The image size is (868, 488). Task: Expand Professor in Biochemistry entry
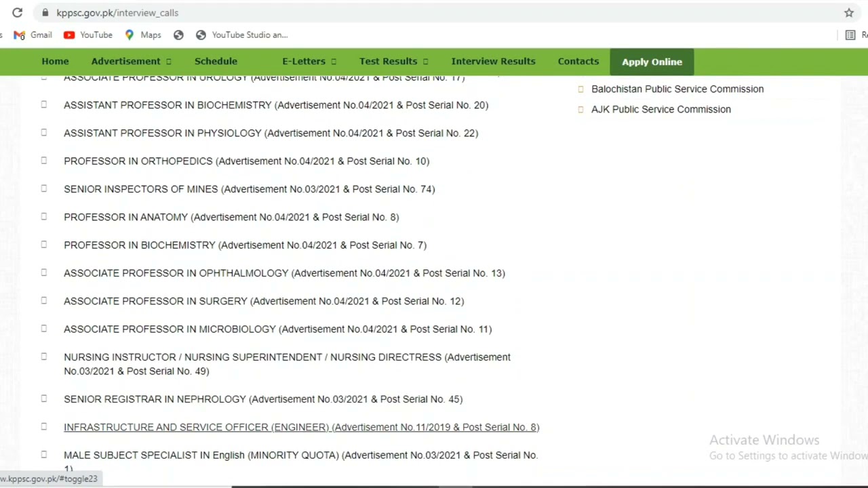tap(245, 245)
